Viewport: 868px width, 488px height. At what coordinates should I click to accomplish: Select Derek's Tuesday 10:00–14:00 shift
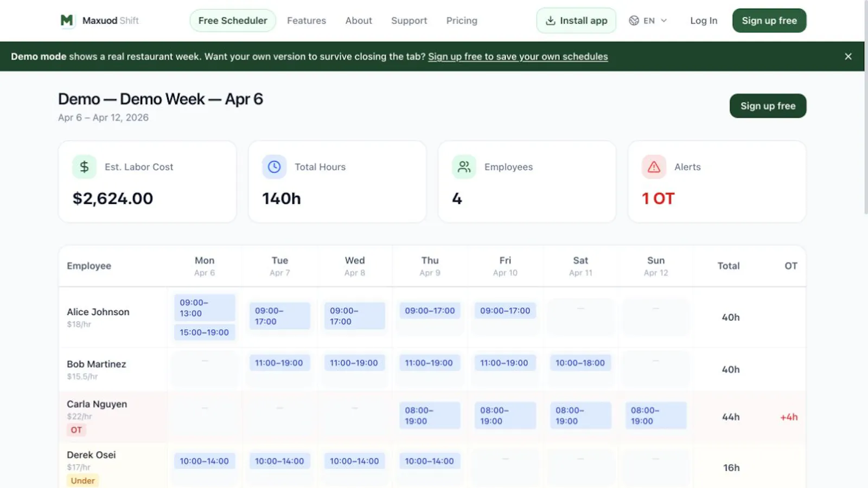(x=279, y=461)
